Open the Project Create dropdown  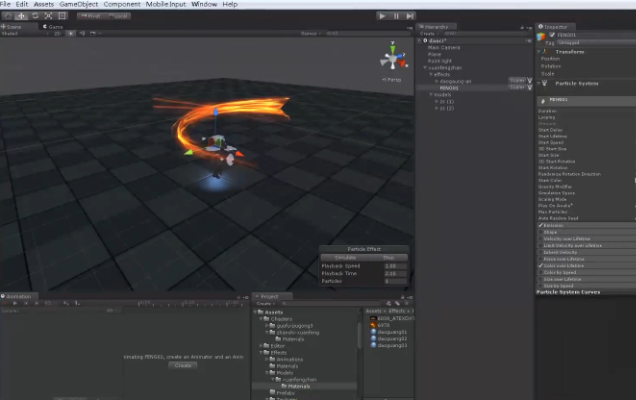(266, 303)
